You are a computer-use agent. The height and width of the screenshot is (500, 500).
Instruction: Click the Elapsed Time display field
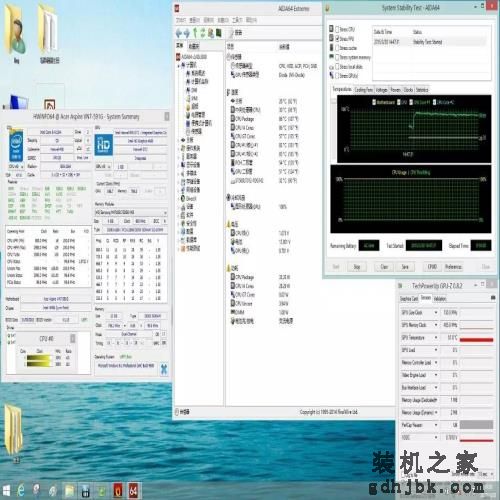[481, 246]
